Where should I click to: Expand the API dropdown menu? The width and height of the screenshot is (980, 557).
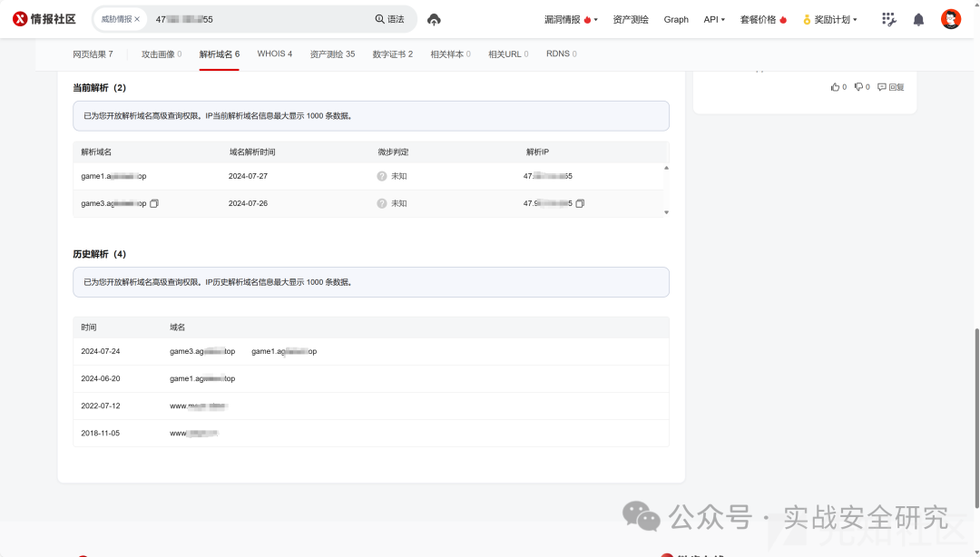coord(714,19)
